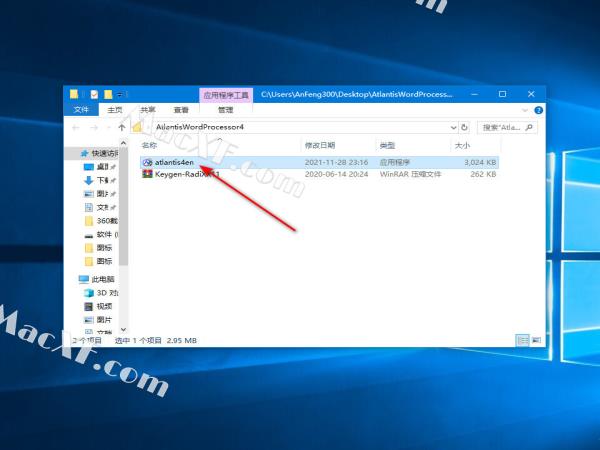Select the 管理 ribbon tab
Screen dimensions: 600x450
click(225, 110)
